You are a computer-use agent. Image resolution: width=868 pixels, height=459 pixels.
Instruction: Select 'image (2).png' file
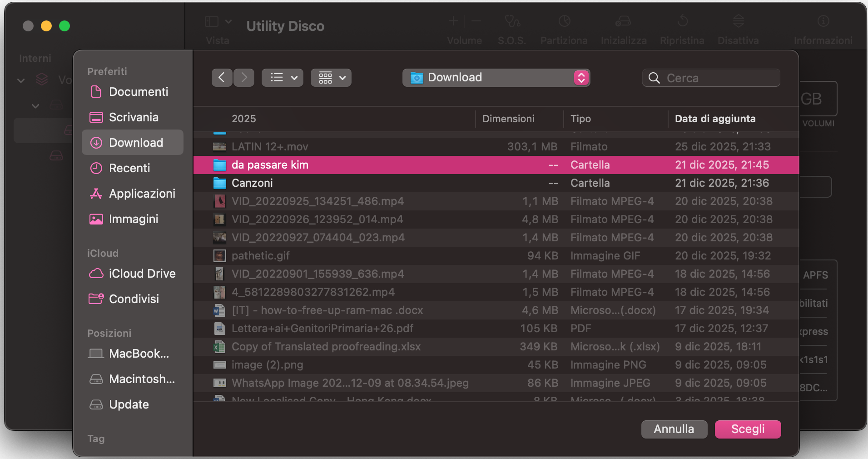[496, 365]
